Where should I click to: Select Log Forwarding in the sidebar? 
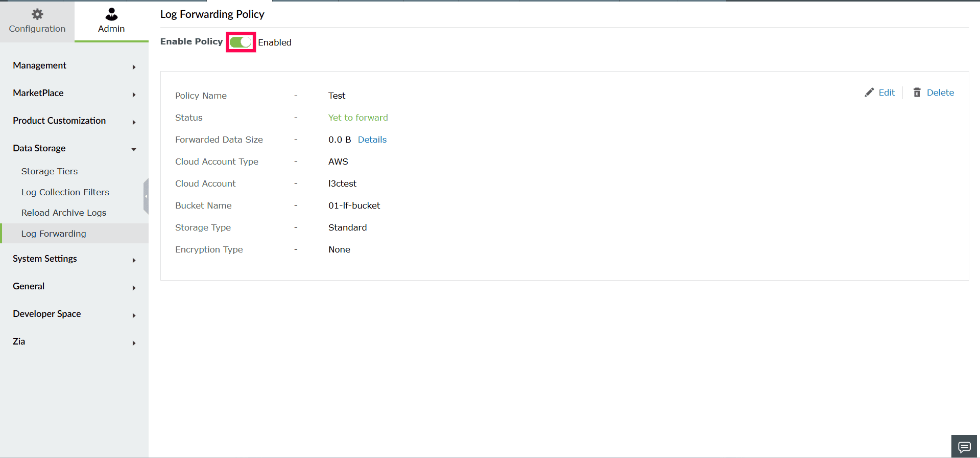pos(74,234)
